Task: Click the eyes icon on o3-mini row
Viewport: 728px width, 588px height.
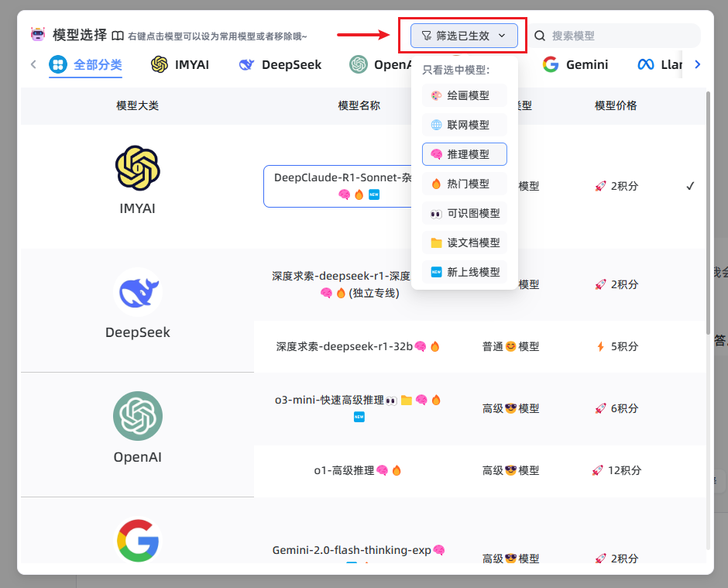Action: [391, 401]
